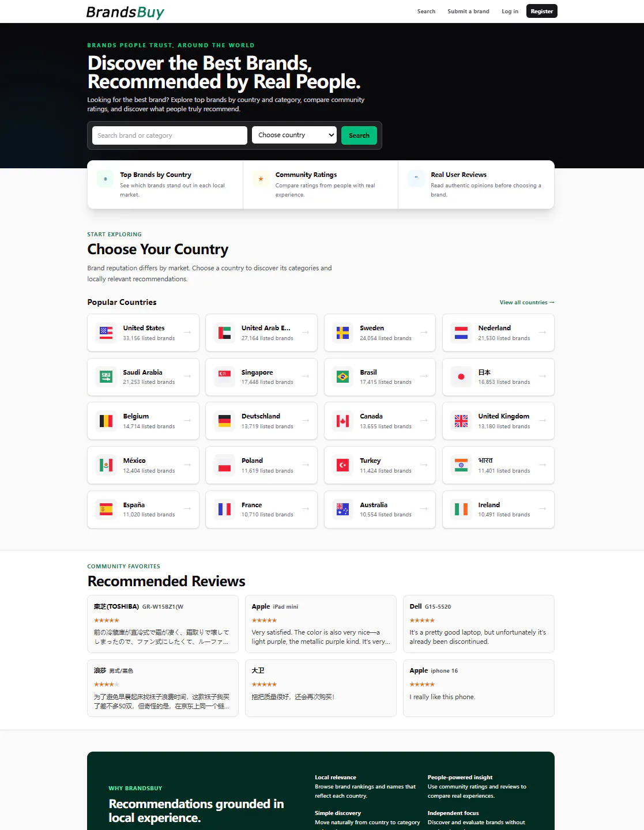This screenshot has height=830, width=644.
Task: Open Search in the top navigation
Action: coord(426,12)
